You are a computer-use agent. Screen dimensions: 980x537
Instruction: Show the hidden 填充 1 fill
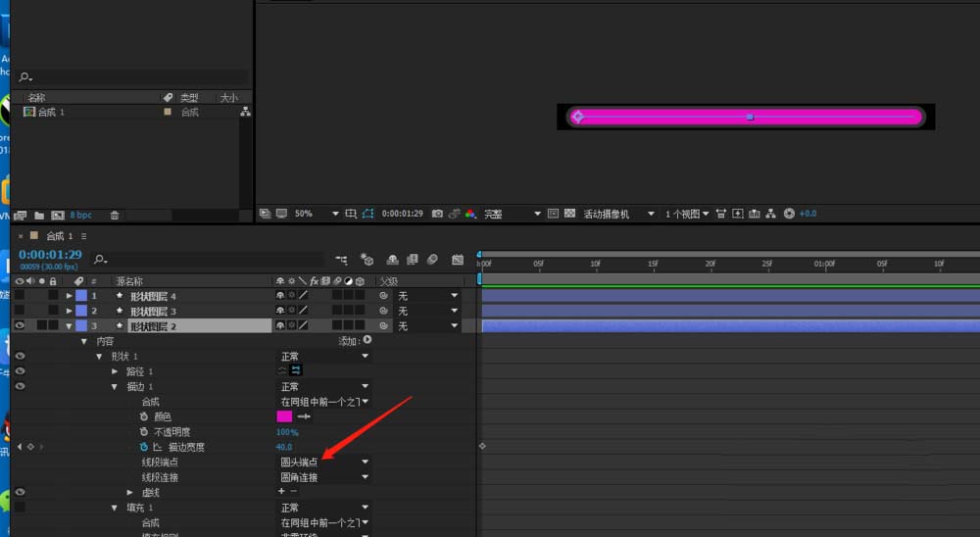click(x=20, y=508)
